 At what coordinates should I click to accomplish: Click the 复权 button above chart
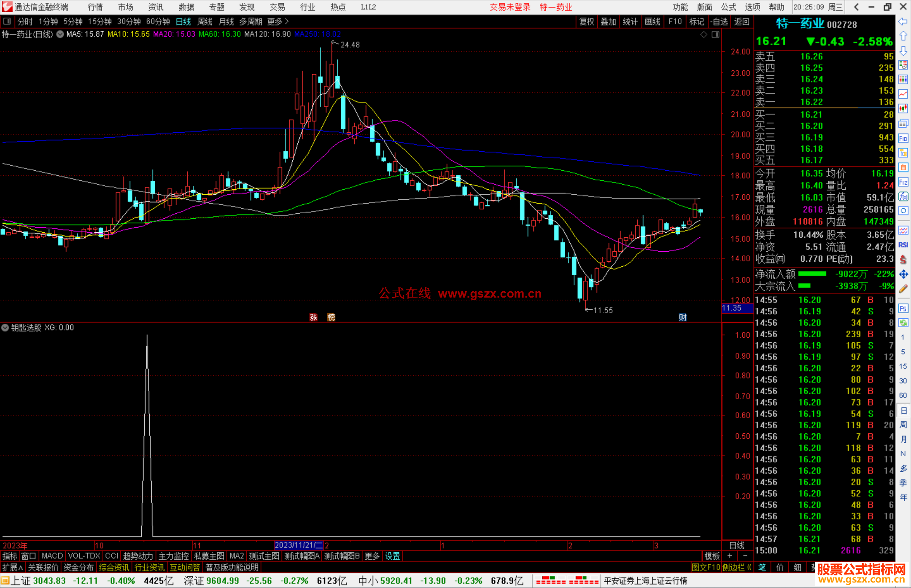[586, 21]
